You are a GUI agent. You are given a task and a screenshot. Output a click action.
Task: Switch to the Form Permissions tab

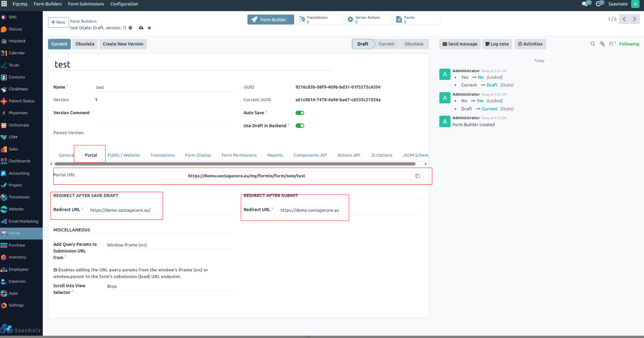point(239,155)
